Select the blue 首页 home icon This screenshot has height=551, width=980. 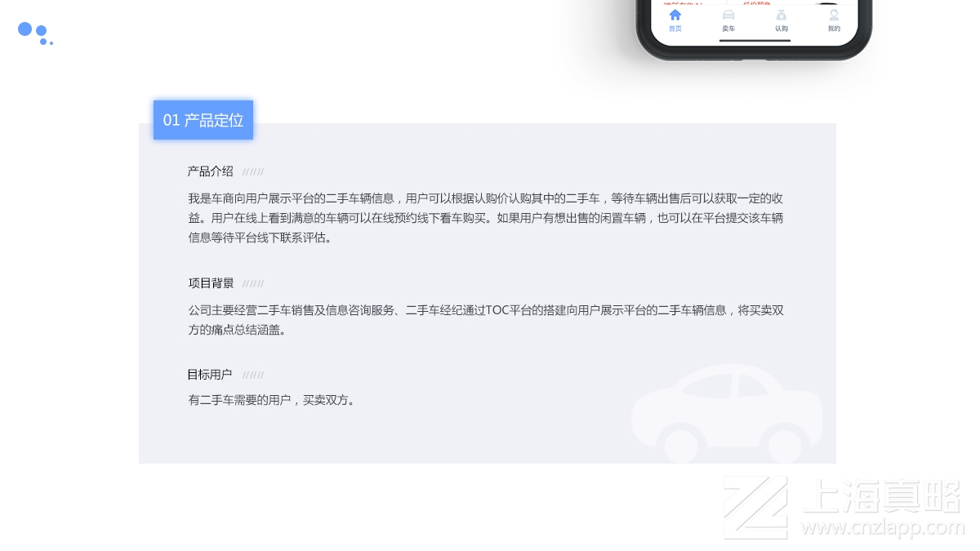tap(675, 15)
